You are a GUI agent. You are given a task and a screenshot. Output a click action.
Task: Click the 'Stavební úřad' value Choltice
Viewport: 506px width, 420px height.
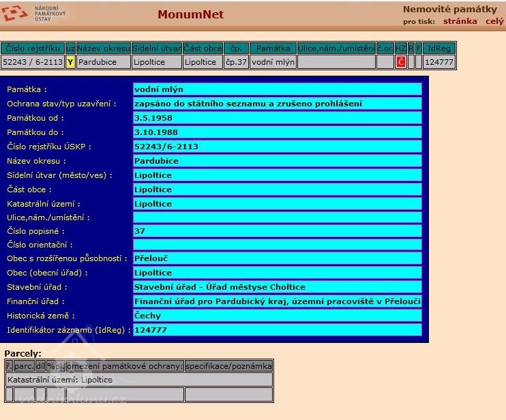[x=277, y=287]
